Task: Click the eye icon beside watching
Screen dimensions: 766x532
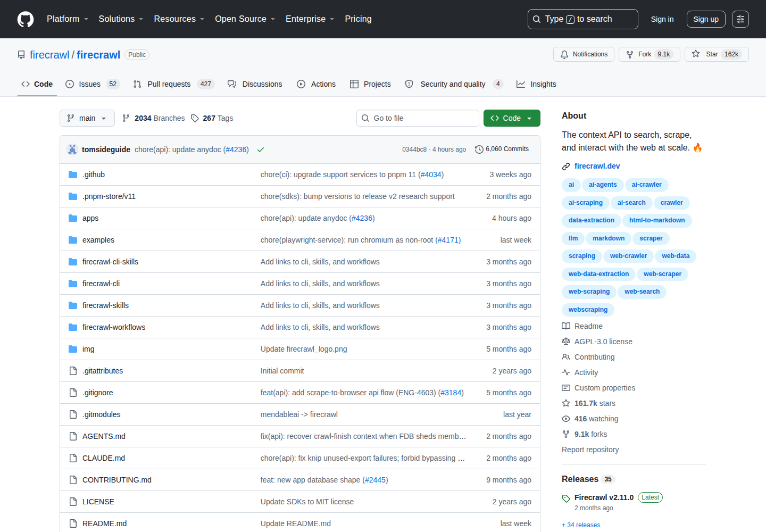Action: [x=566, y=419]
